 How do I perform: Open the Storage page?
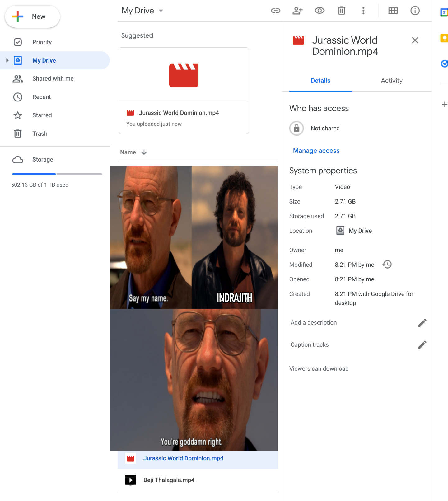(x=43, y=160)
